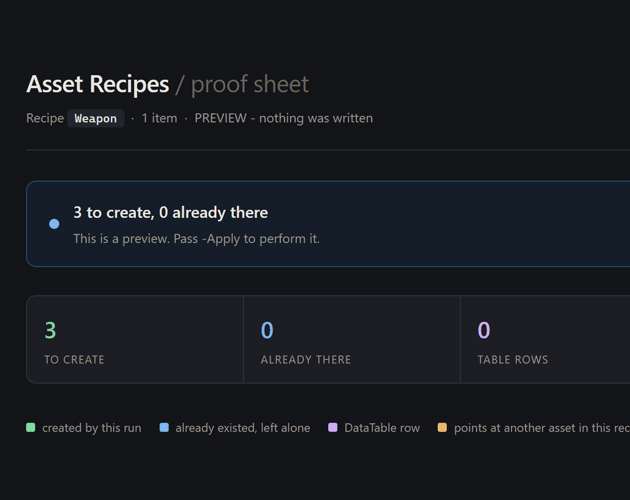Click the already existed, left alone label
Viewport: 630px width, 500px height.
(x=243, y=428)
